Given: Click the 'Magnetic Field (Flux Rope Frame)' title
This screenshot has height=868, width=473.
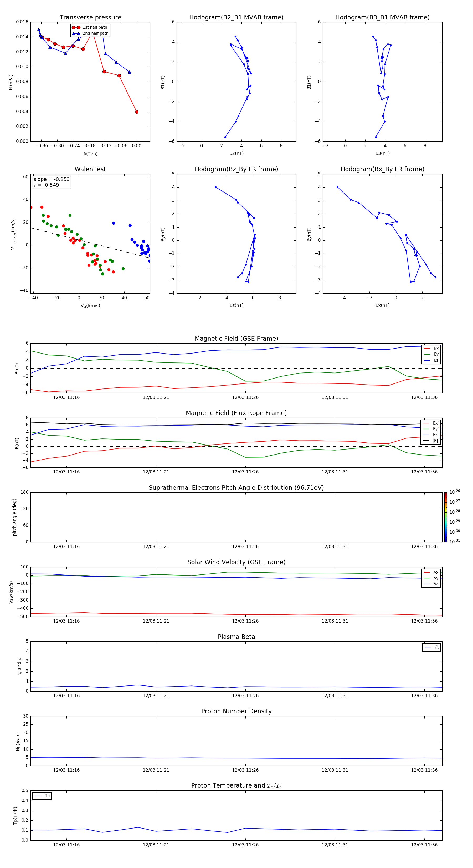Looking at the screenshot, I should 236,413.
